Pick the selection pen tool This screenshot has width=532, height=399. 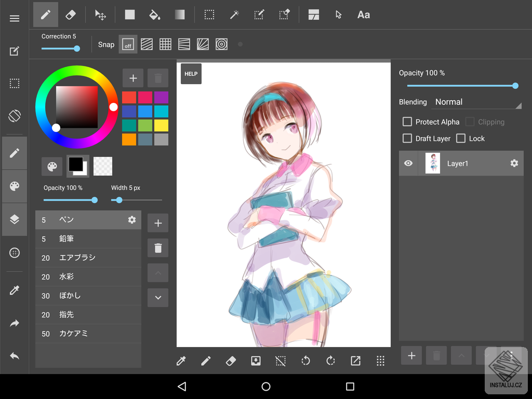click(259, 15)
